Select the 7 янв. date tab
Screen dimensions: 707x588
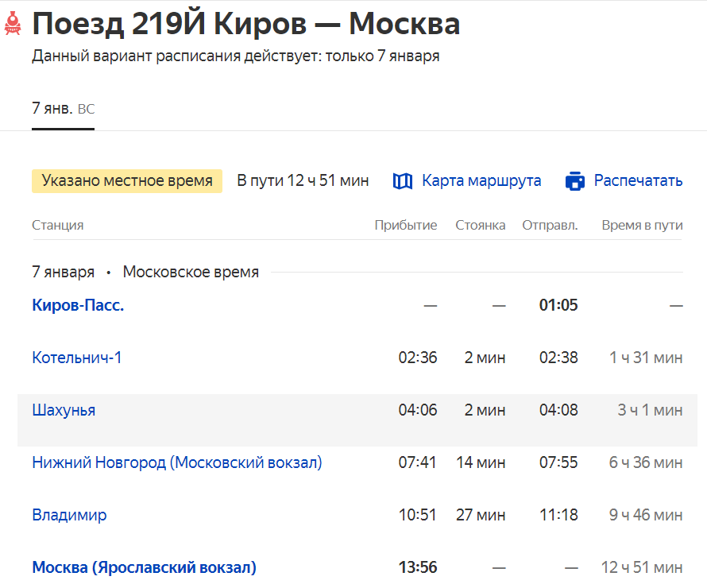[x=63, y=109]
